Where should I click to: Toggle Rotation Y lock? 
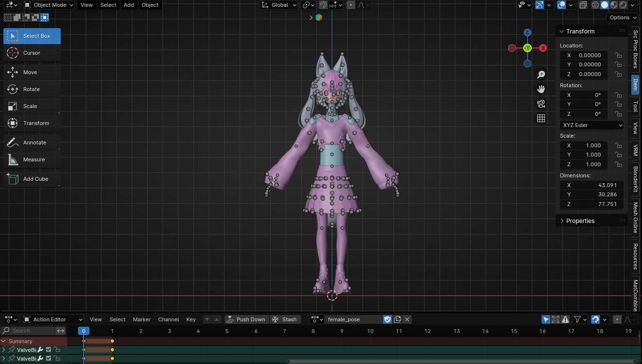tap(618, 104)
